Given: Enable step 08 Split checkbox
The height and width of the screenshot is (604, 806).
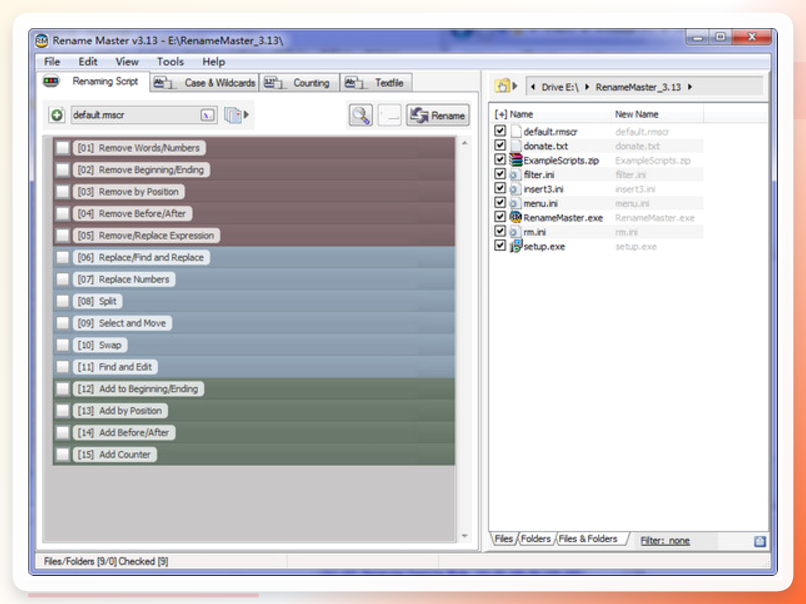Looking at the screenshot, I should pyautogui.click(x=63, y=301).
